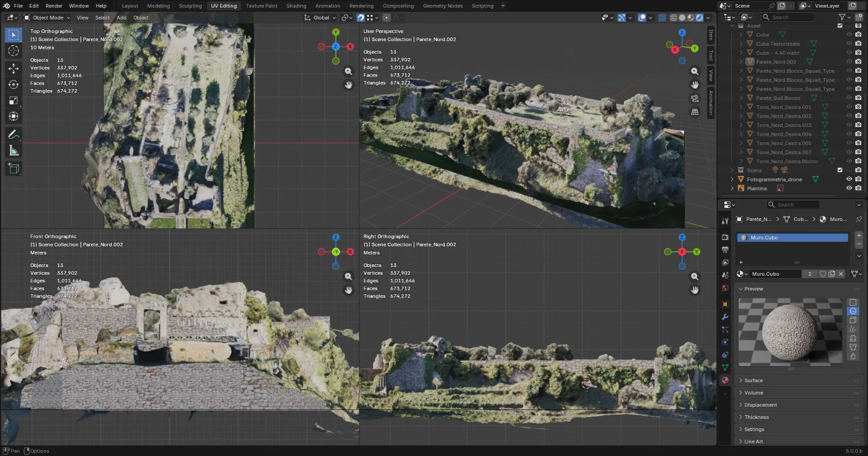Unlink the Muro.Cubo material with X
Image resolution: width=868 pixels, height=456 pixels.
(841, 274)
